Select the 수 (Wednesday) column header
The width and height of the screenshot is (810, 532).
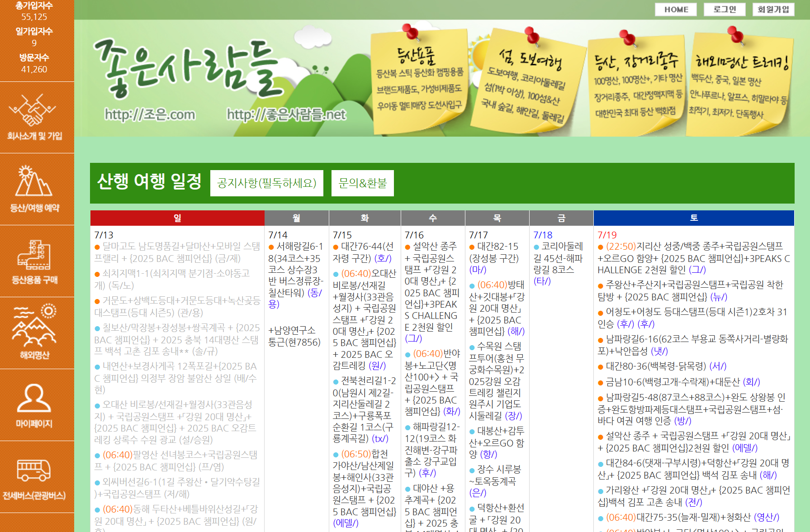click(433, 218)
